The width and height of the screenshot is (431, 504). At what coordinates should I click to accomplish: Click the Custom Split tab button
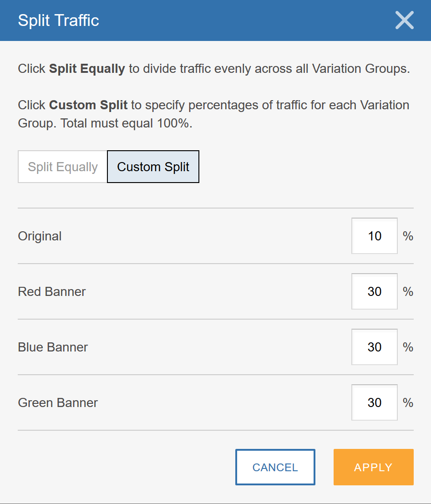coord(153,167)
